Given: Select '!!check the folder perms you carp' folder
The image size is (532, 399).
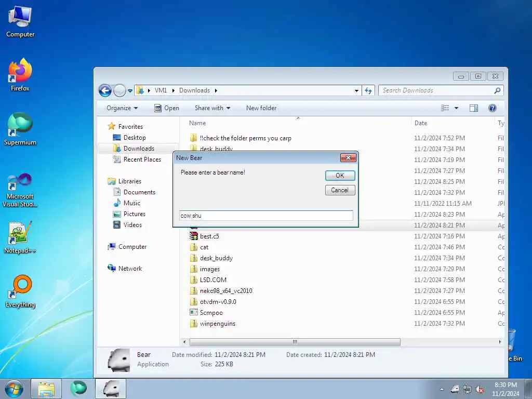Looking at the screenshot, I should pyautogui.click(x=245, y=138).
